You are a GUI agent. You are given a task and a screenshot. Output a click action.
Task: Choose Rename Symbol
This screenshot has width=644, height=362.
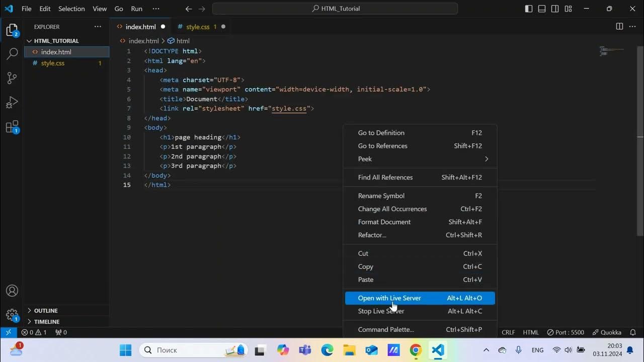(420, 196)
